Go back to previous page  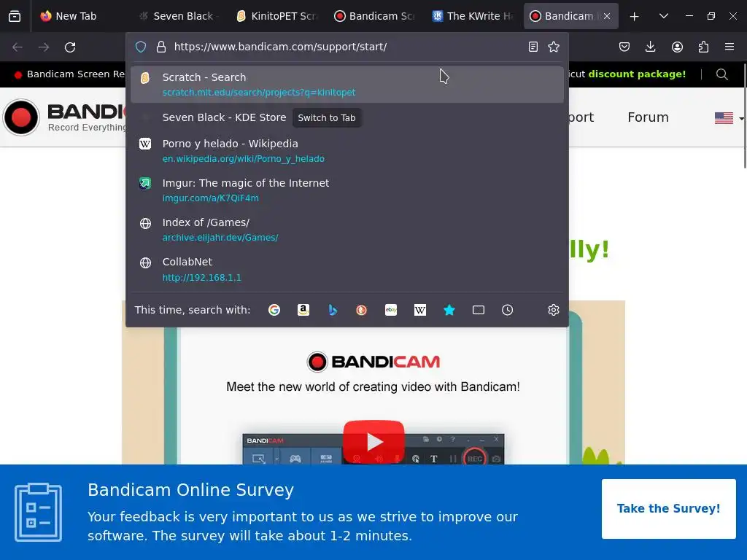tap(18, 47)
